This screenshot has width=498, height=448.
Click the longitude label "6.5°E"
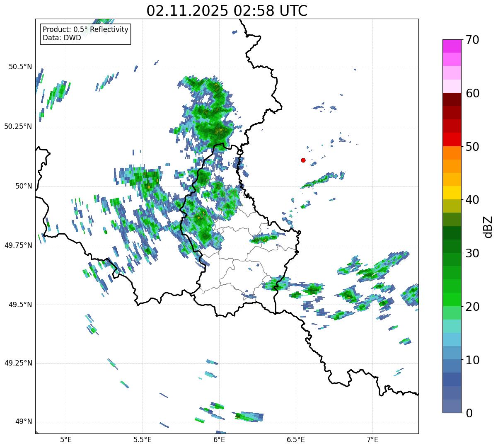tap(296, 439)
